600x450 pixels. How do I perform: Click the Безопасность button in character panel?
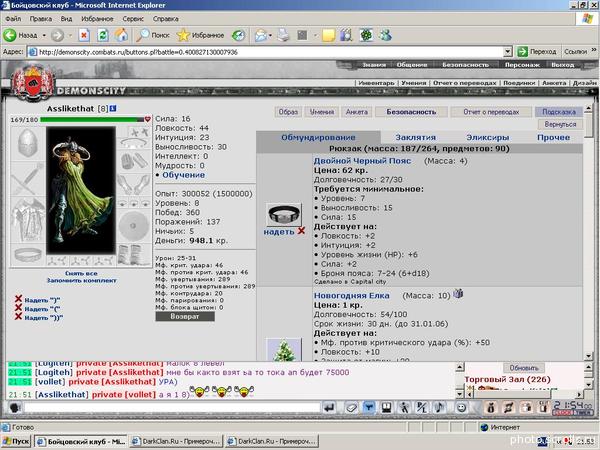pos(411,112)
